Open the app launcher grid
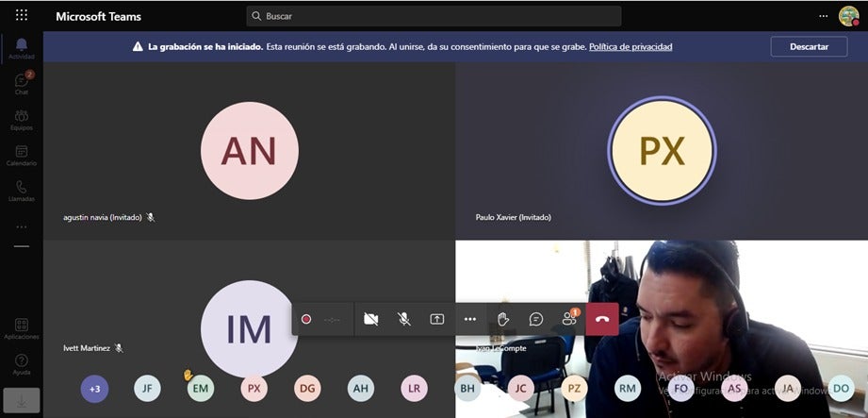This screenshot has height=418, width=868. click(21, 16)
